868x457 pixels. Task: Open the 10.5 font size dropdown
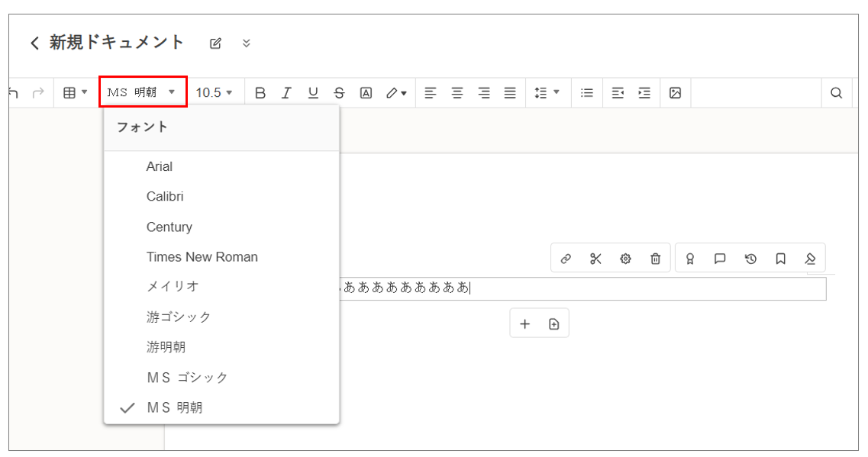tap(214, 93)
